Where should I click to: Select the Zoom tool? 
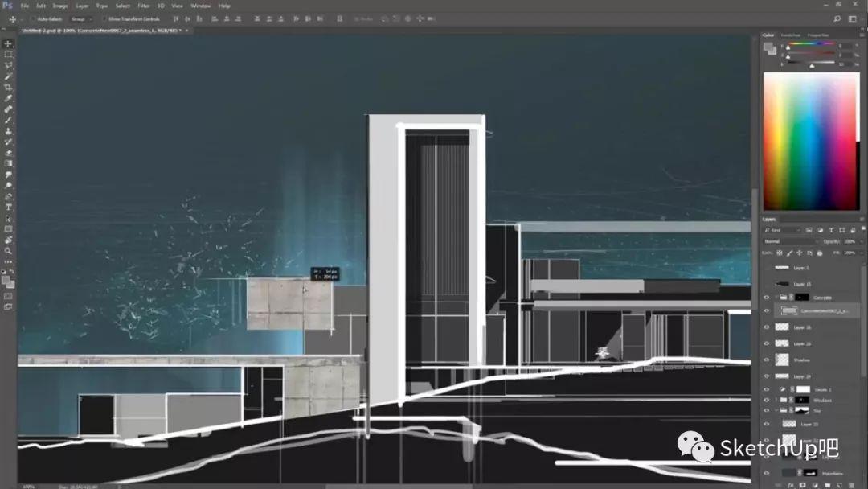pyautogui.click(x=8, y=251)
